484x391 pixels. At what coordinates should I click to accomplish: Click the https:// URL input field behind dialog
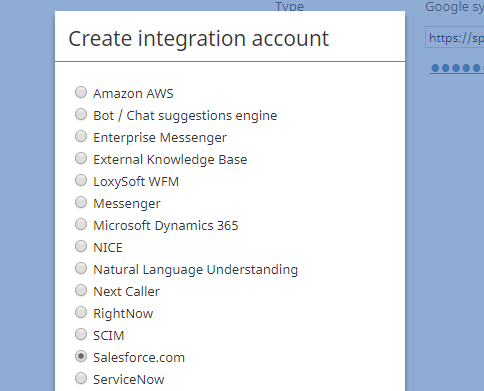coord(455,38)
